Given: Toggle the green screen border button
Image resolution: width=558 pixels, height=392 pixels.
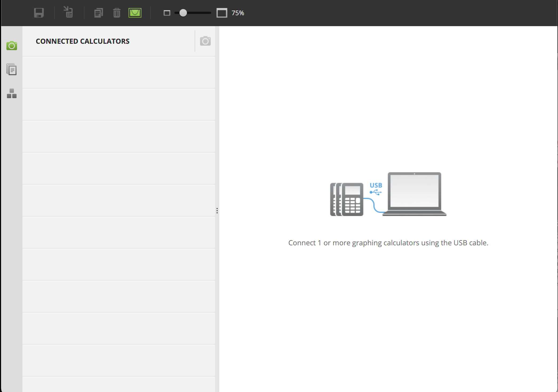Looking at the screenshot, I should [135, 13].
